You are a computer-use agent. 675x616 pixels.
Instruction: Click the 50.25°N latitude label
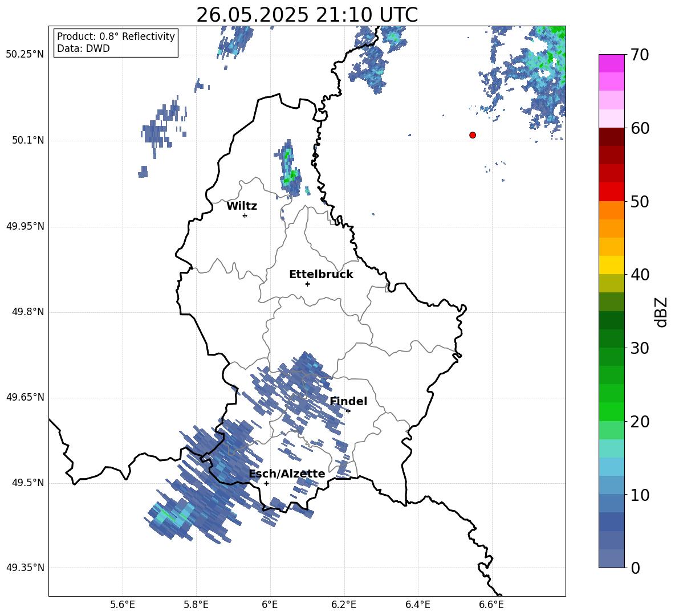(x=25, y=55)
